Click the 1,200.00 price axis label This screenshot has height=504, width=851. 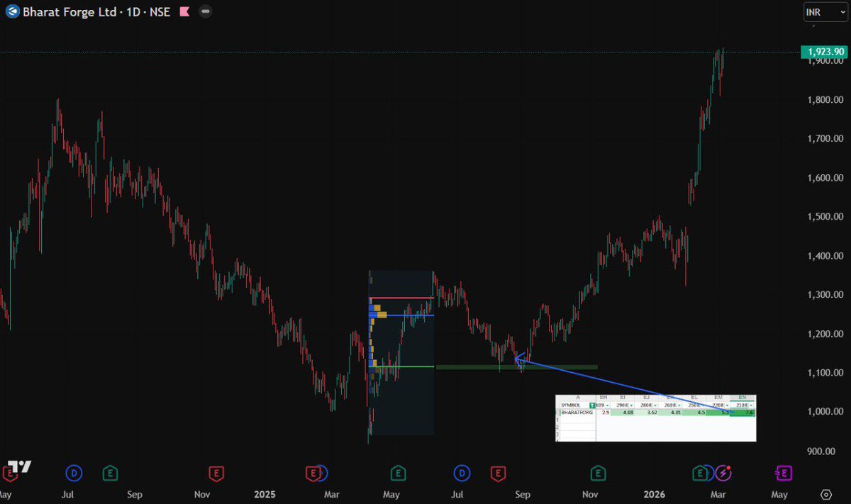tap(825, 334)
